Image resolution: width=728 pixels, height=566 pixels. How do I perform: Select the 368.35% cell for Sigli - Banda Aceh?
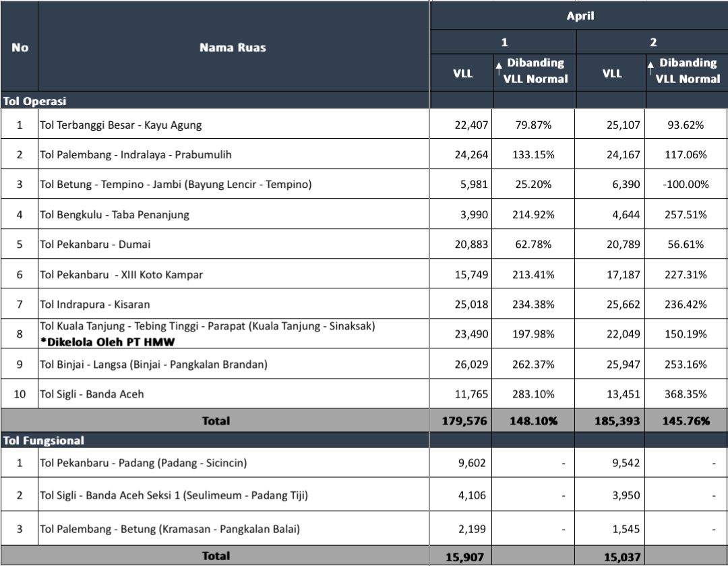coord(686,394)
